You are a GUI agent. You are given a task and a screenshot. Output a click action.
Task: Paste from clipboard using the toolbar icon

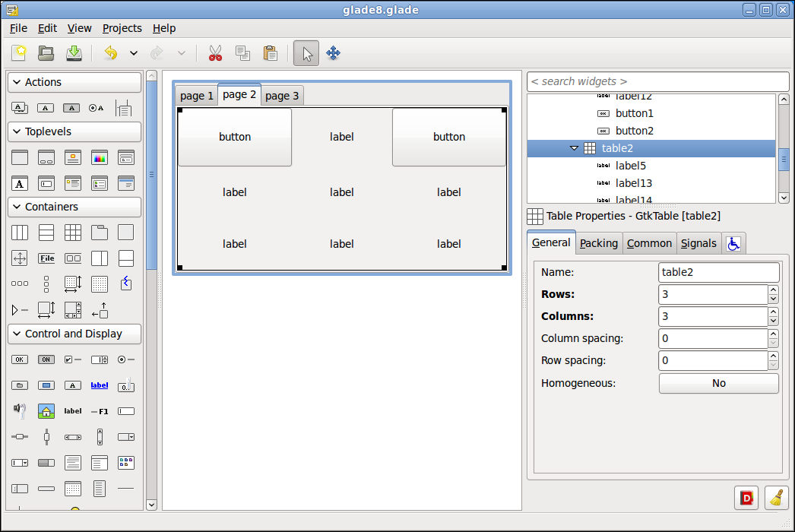point(271,52)
